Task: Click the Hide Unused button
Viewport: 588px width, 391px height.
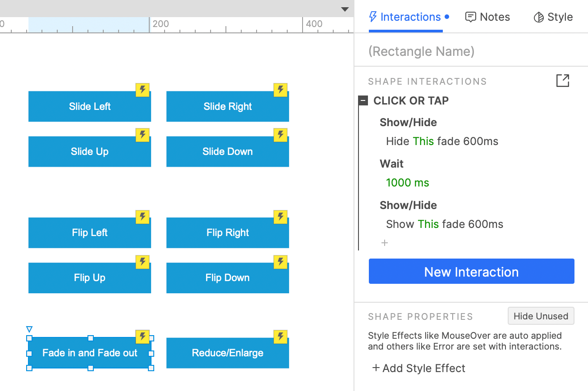Action: 541,316
